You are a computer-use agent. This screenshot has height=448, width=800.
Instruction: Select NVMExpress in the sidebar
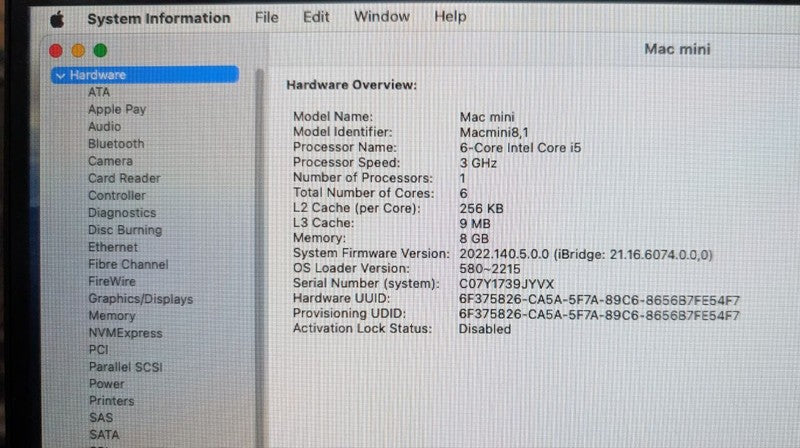124,332
